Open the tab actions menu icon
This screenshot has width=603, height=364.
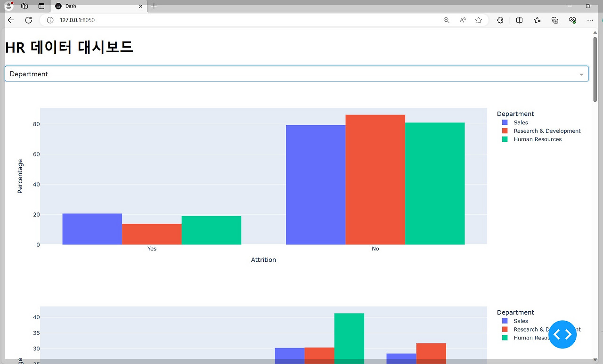(41, 6)
